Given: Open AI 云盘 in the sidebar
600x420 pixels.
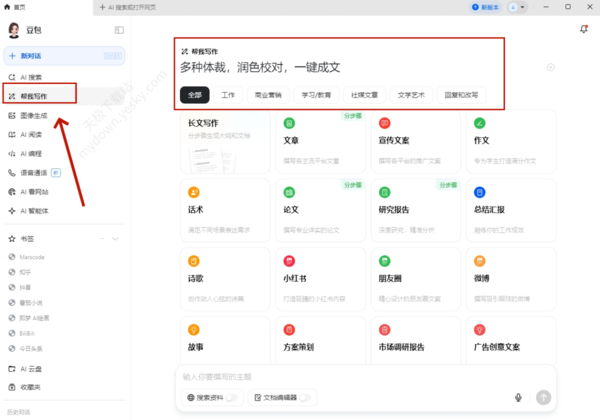Looking at the screenshot, I should tap(64, 369).
